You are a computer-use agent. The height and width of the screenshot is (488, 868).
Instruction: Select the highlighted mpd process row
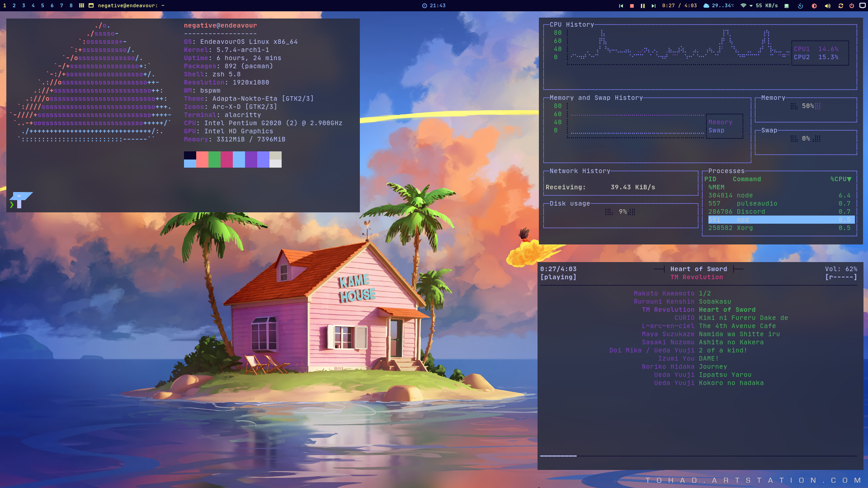pyautogui.click(x=781, y=220)
